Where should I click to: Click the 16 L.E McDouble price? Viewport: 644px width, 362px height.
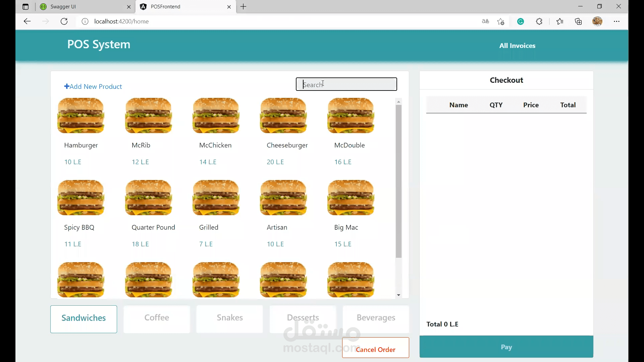(343, 162)
